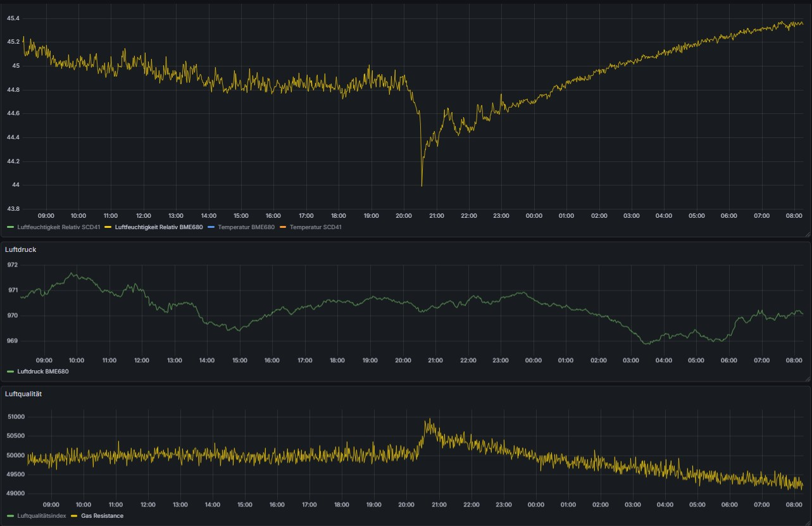This screenshot has height=526, width=812.
Task: Show the Temperatur SCD41 series via legend
Action: [315, 227]
